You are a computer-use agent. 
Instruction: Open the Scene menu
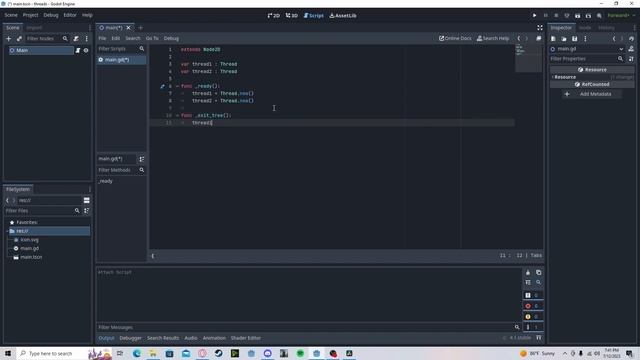[x=11, y=15]
